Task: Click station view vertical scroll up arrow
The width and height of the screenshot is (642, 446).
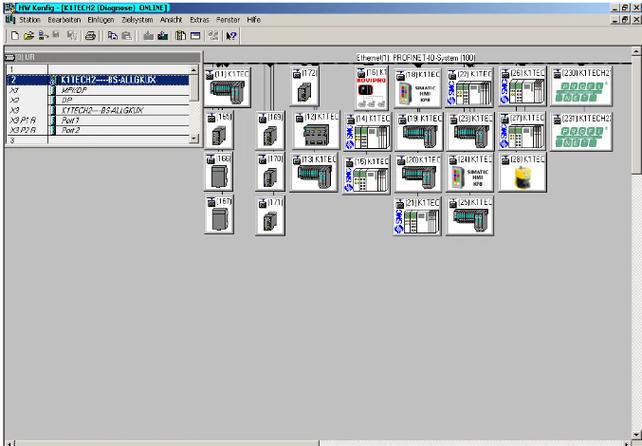Action: point(636,52)
